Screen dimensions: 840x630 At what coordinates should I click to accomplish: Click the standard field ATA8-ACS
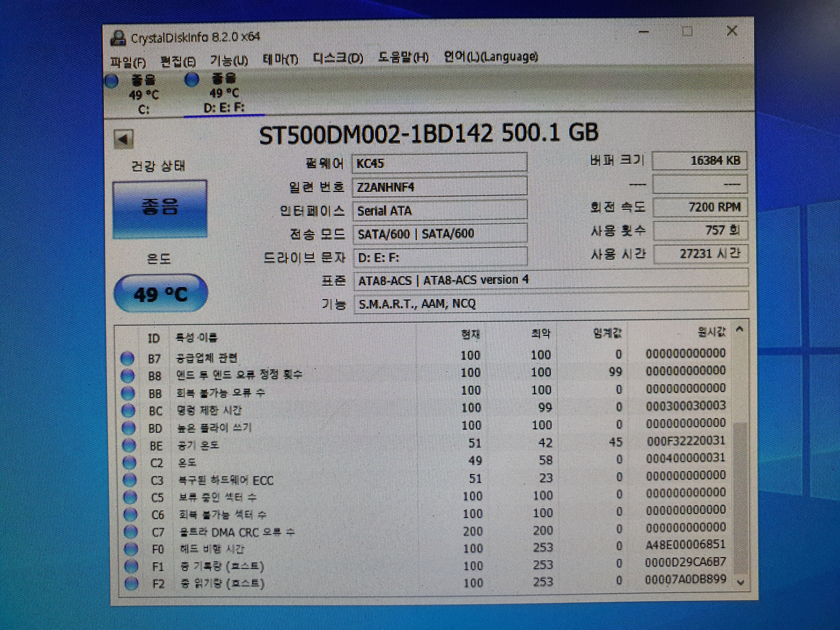click(x=551, y=280)
